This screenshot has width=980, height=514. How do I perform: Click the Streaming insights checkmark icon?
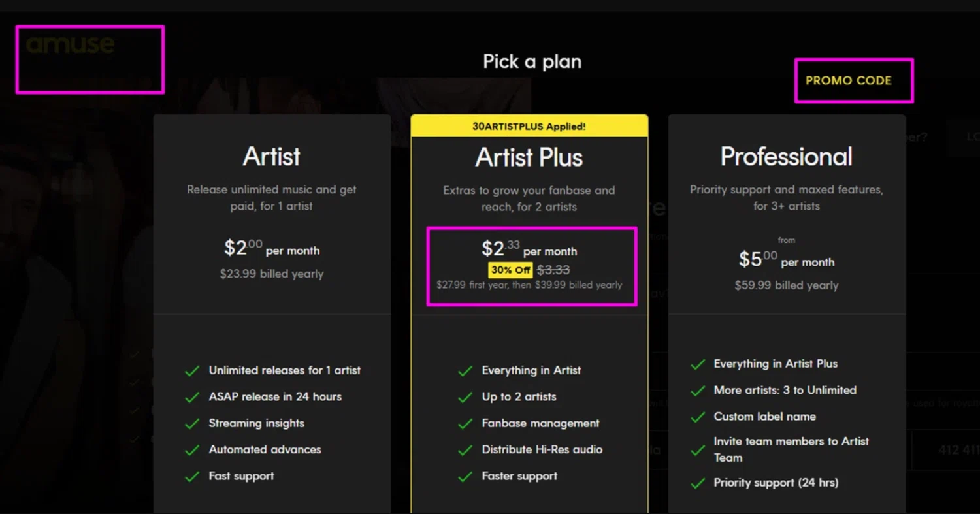coord(192,424)
